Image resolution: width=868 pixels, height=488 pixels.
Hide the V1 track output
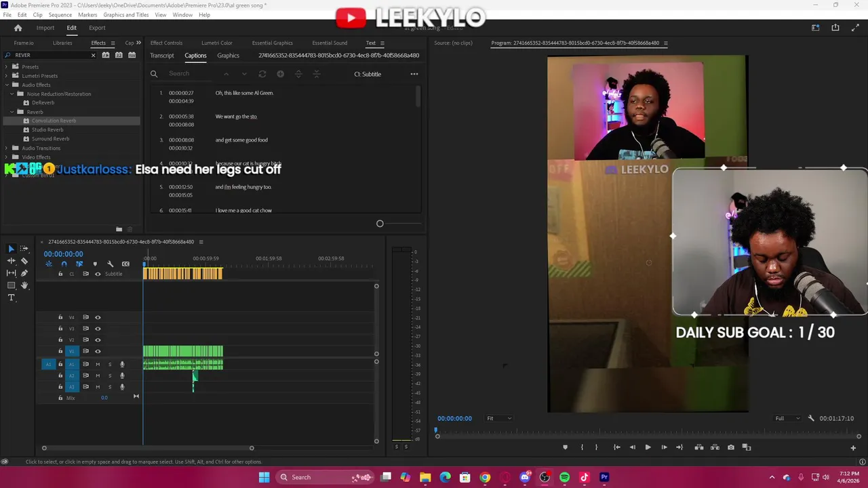coord(98,351)
